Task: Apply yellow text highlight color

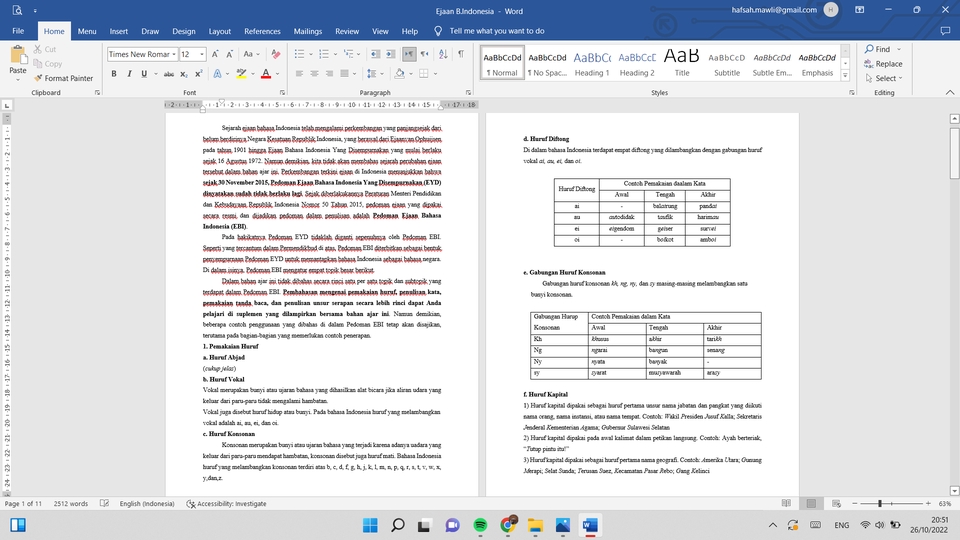Action: 242,74
